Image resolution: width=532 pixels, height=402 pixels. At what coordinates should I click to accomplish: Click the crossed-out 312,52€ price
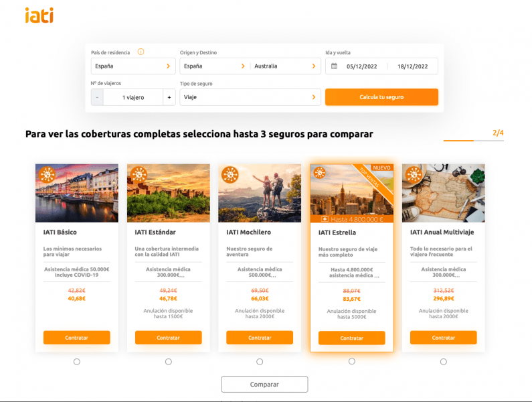(x=444, y=291)
